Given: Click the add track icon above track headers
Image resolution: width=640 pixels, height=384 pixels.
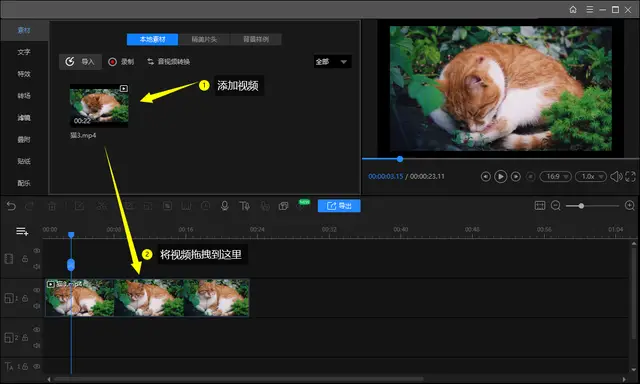Looking at the screenshot, I should (x=22, y=231).
